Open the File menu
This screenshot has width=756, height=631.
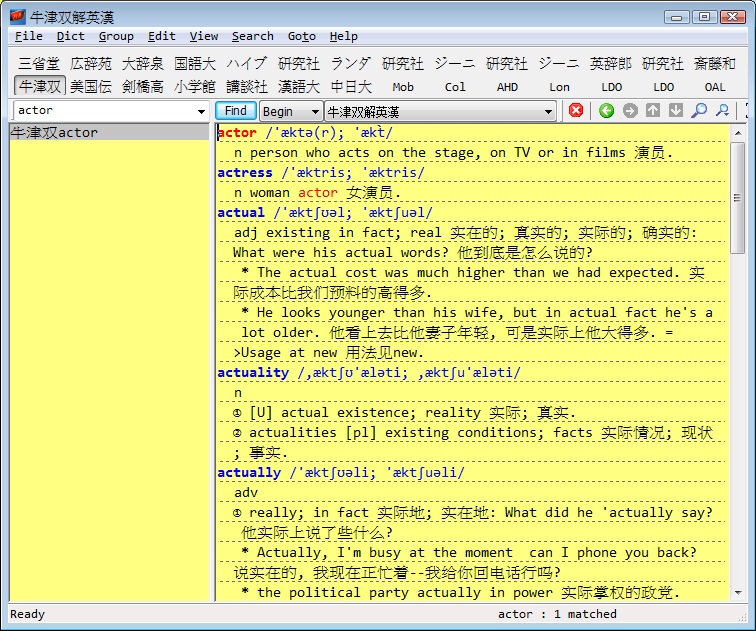(x=28, y=36)
